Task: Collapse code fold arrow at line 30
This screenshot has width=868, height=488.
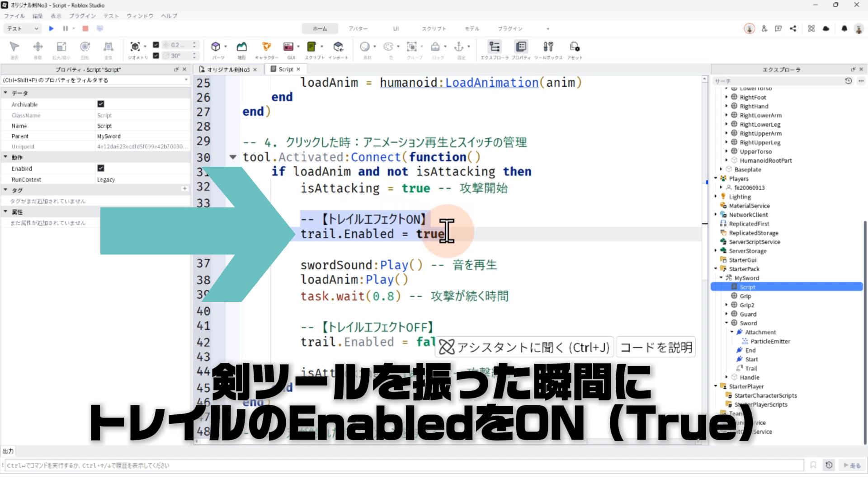Action: [x=233, y=157]
